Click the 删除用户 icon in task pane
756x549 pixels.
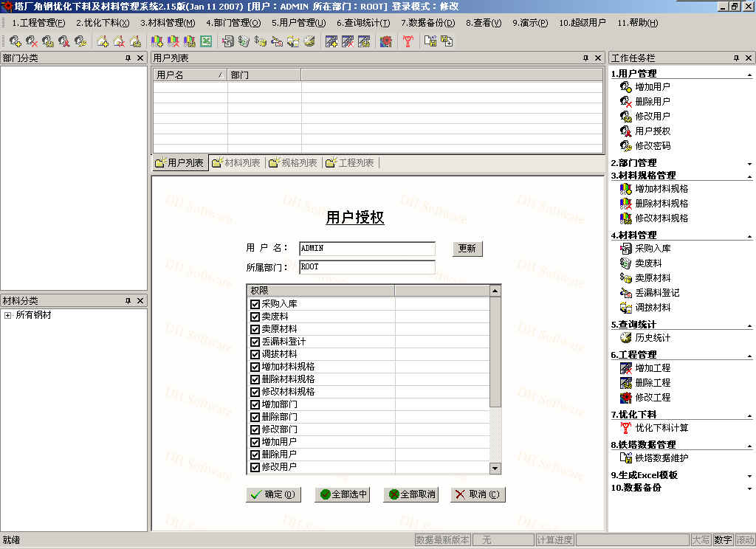pyautogui.click(x=626, y=102)
